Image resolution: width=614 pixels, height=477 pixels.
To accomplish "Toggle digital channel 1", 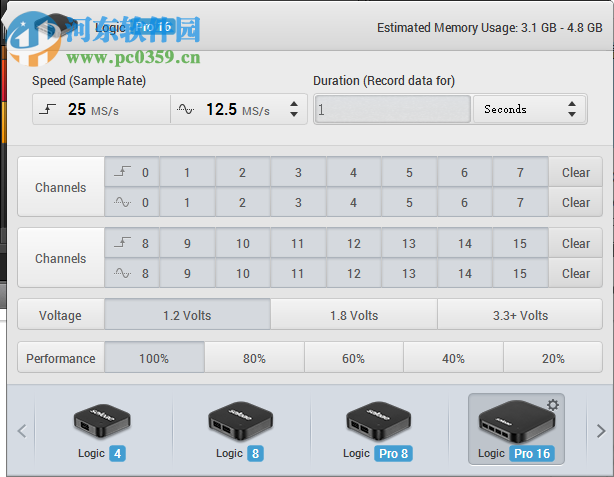I will [x=187, y=172].
